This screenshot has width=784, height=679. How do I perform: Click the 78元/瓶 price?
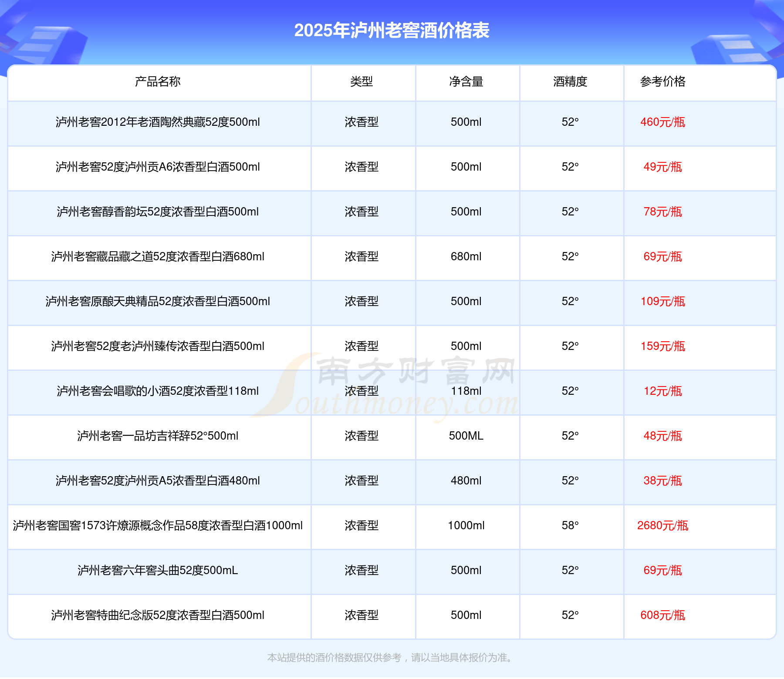tap(662, 212)
